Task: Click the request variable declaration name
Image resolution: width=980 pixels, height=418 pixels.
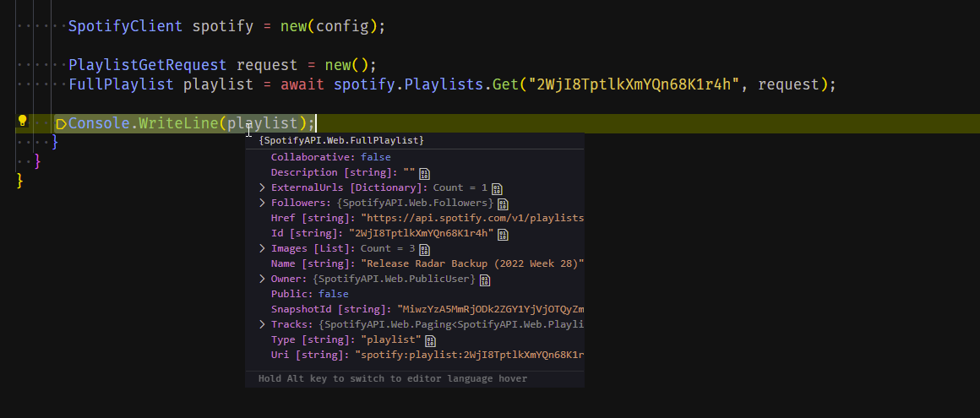Action: coord(267,65)
